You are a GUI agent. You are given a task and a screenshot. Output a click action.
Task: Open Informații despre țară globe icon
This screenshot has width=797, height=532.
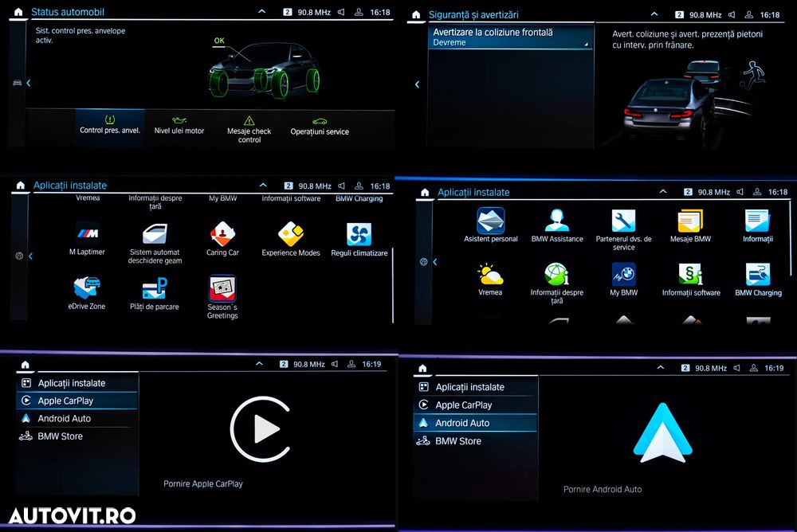pos(556,275)
